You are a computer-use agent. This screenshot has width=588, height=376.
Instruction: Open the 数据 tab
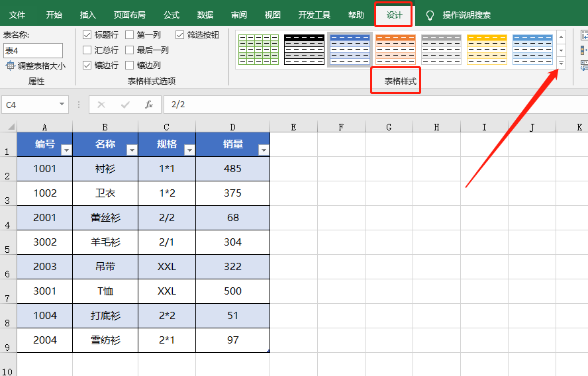click(x=205, y=15)
